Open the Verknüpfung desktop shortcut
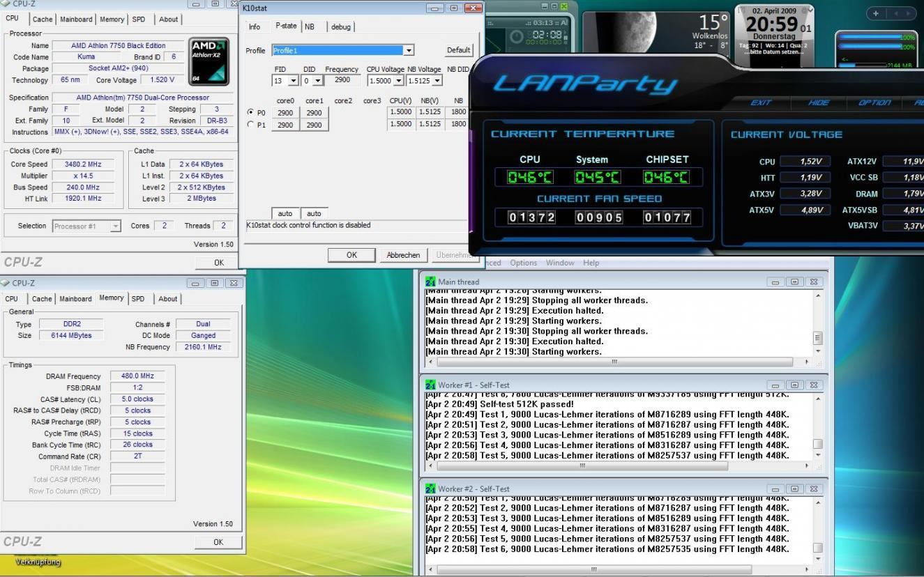Image resolution: width=924 pixels, height=577 pixels. point(37,562)
